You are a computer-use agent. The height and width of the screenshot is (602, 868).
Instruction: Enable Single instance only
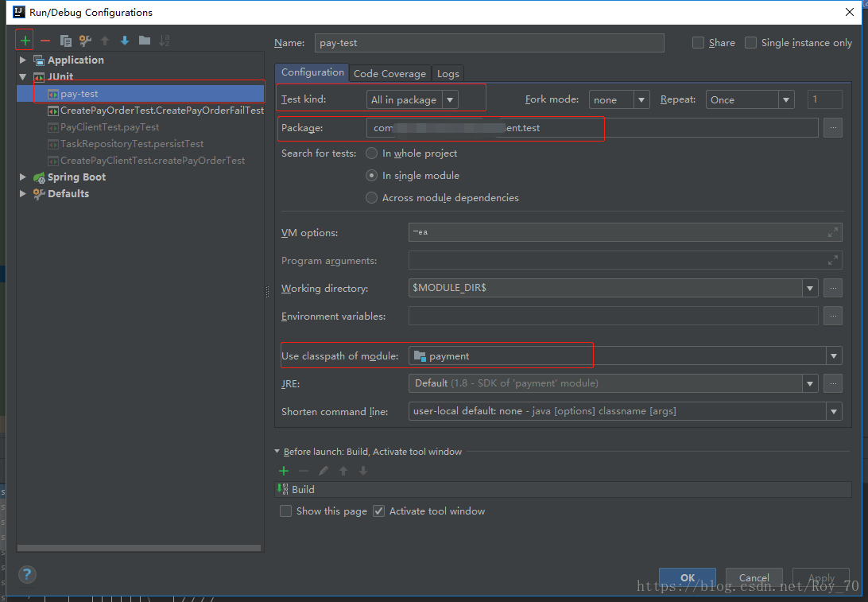coord(750,43)
